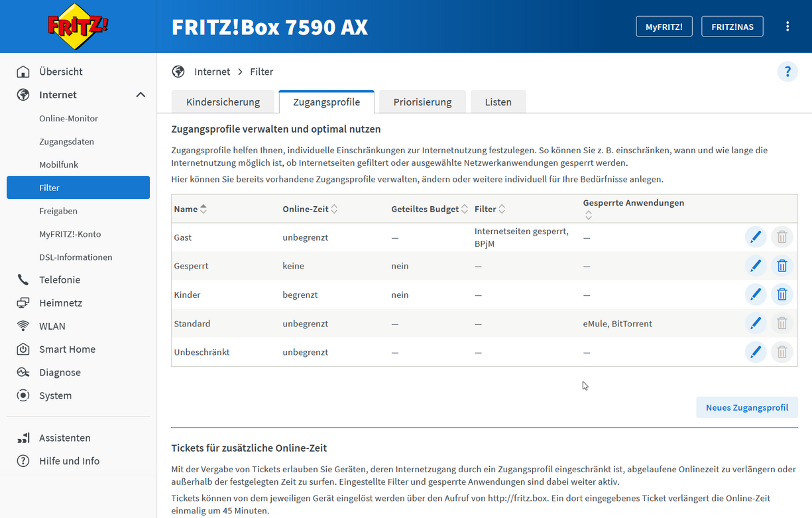The height and width of the screenshot is (518, 812).
Task: Click the Hilfe und Info question icon
Action: (x=23, y=461)
